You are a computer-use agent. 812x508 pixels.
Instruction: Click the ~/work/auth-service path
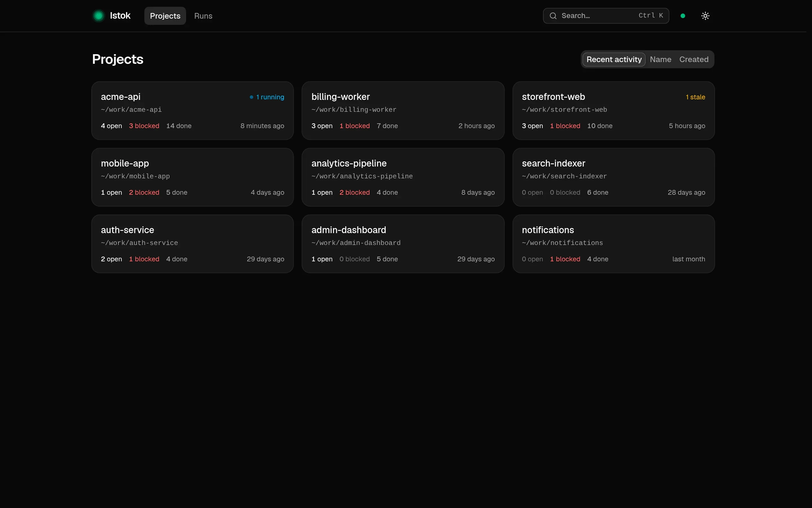point(139,243)
